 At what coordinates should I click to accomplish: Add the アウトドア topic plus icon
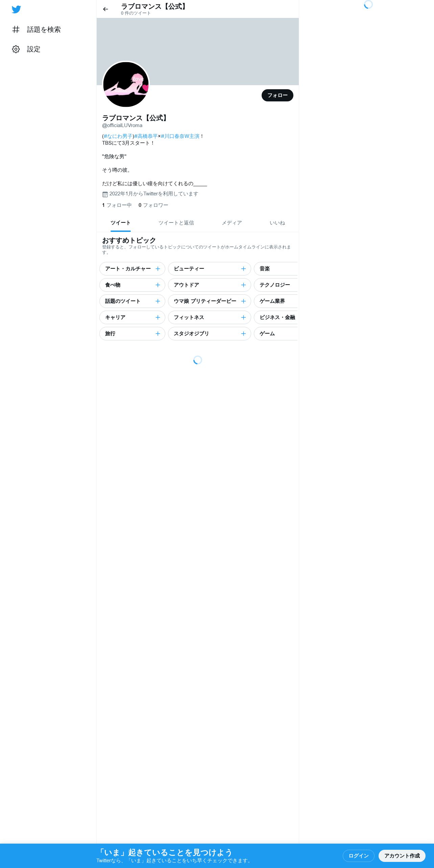243,285
